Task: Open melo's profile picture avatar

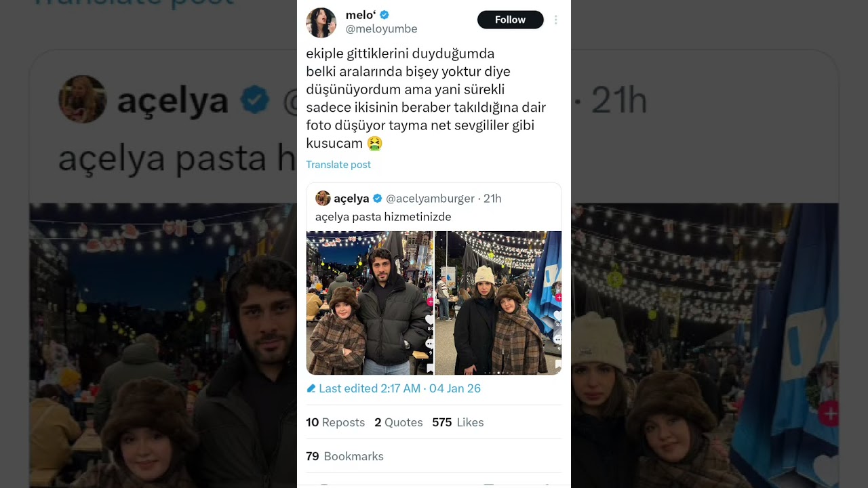Action: pyautogui.click(x=321, y=22)
